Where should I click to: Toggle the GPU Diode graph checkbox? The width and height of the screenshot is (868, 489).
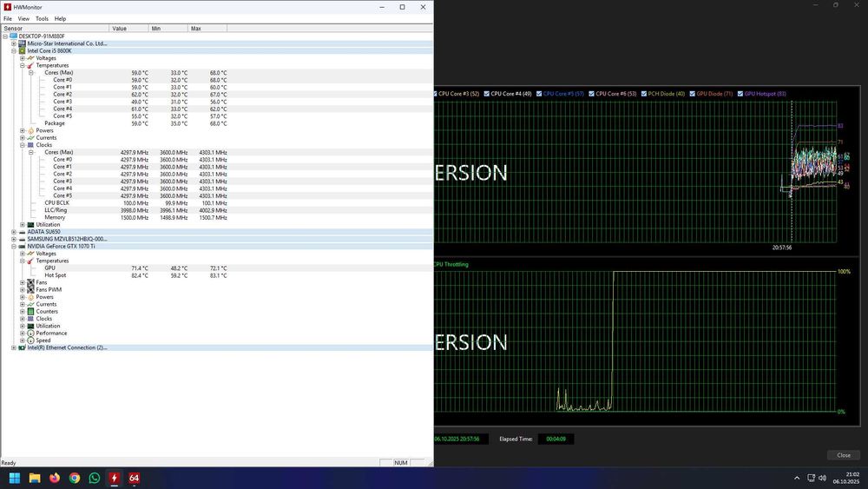click(x=692, y=94)
